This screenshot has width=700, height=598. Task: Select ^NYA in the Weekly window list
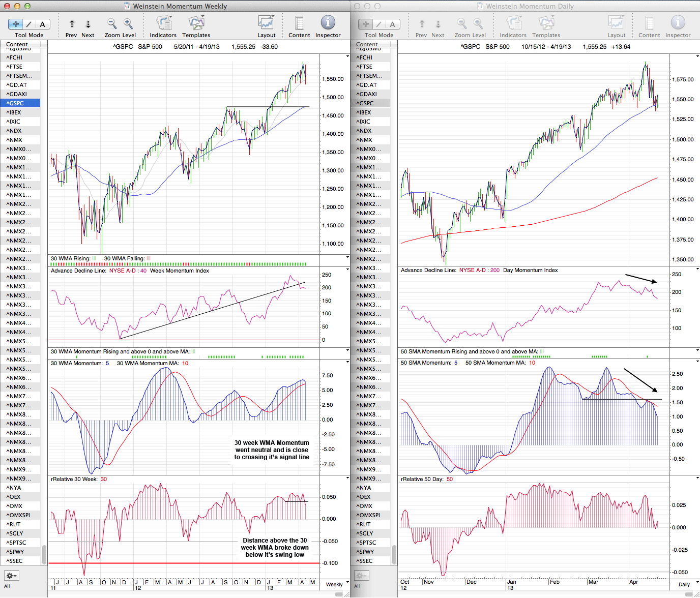(20, 488)
